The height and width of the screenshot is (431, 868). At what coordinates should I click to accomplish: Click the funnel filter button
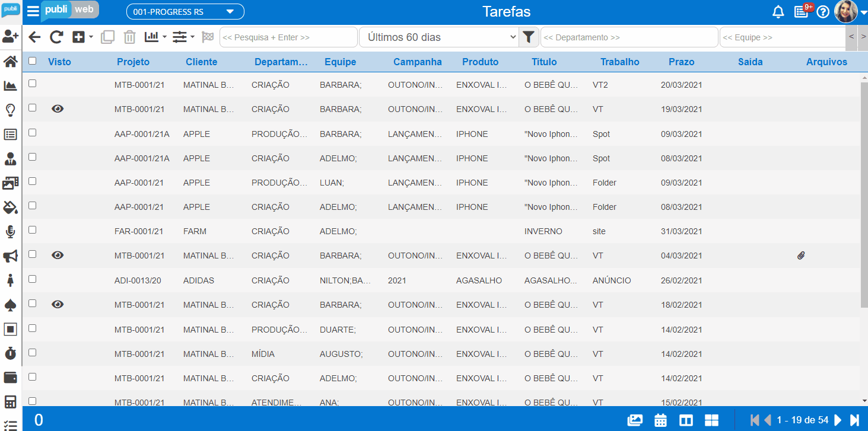tap(528, 37)
